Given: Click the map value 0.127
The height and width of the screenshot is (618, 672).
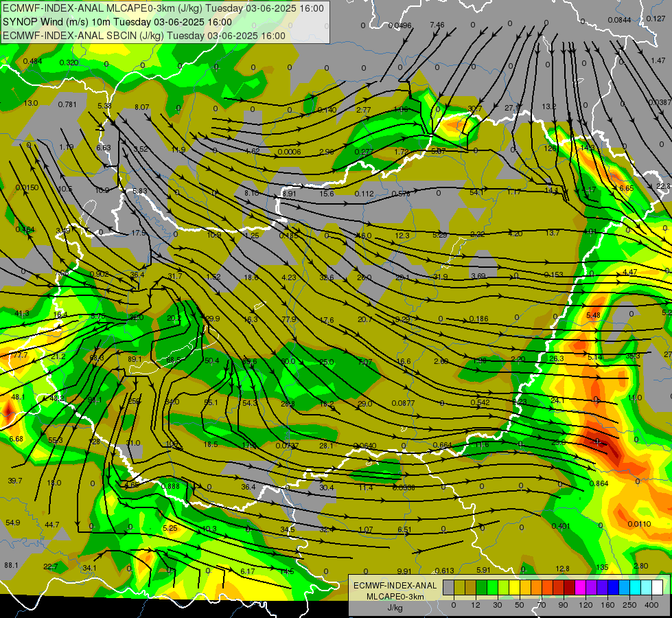Looking at the screenshot, I should 656,19.
